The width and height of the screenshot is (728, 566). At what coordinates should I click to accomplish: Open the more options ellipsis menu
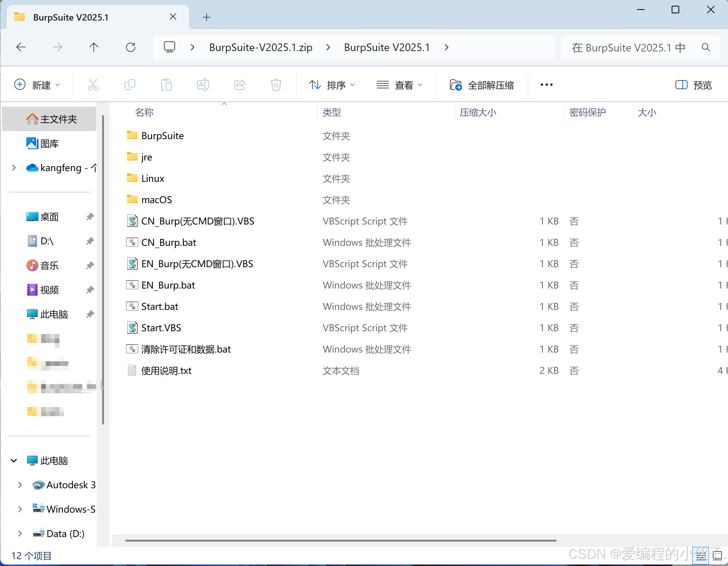click(546, 85)
